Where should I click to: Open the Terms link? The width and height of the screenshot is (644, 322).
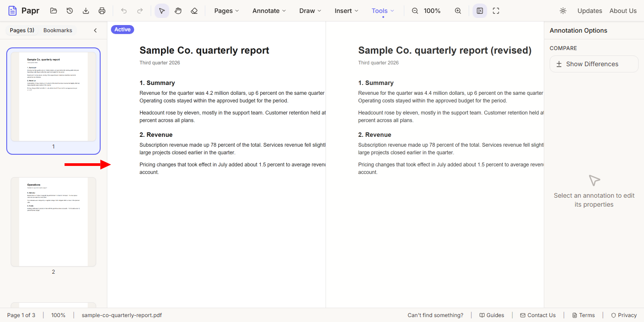click(583, 315)
